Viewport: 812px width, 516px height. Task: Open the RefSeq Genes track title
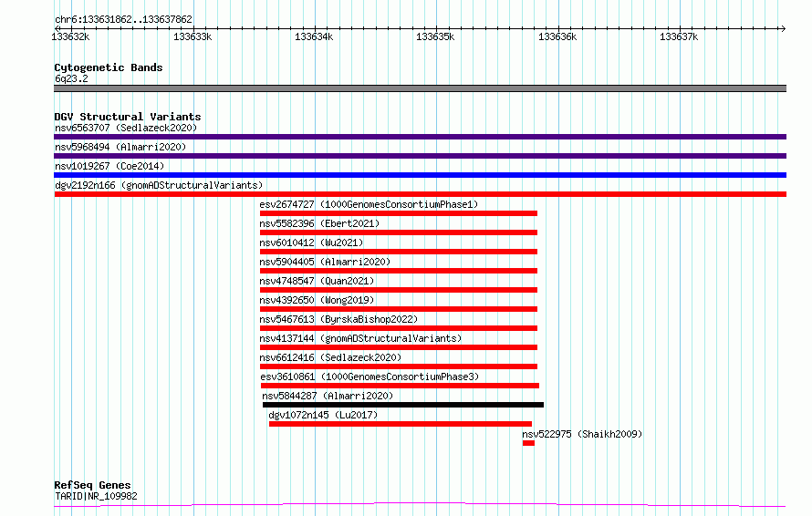pos(92,485)
